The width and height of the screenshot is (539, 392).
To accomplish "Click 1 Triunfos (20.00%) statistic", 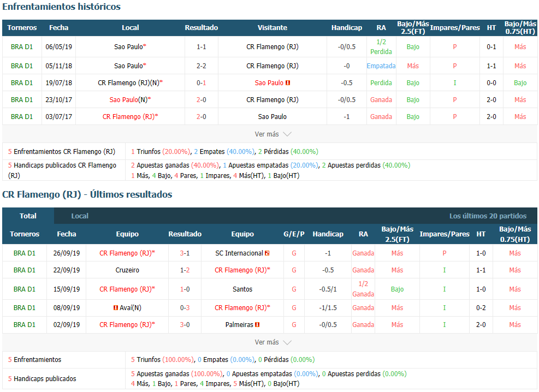I will pos(161,152).
